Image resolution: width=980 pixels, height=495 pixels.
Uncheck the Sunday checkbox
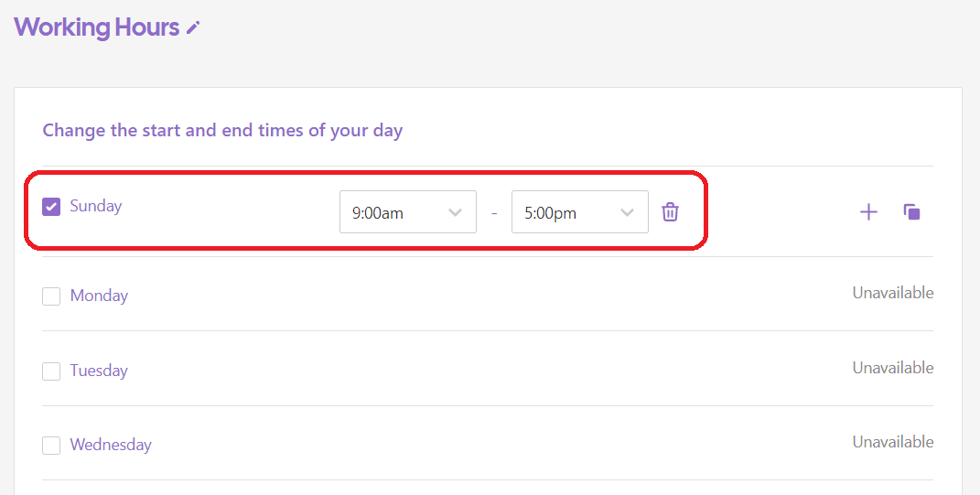click(x=51, y=207)
